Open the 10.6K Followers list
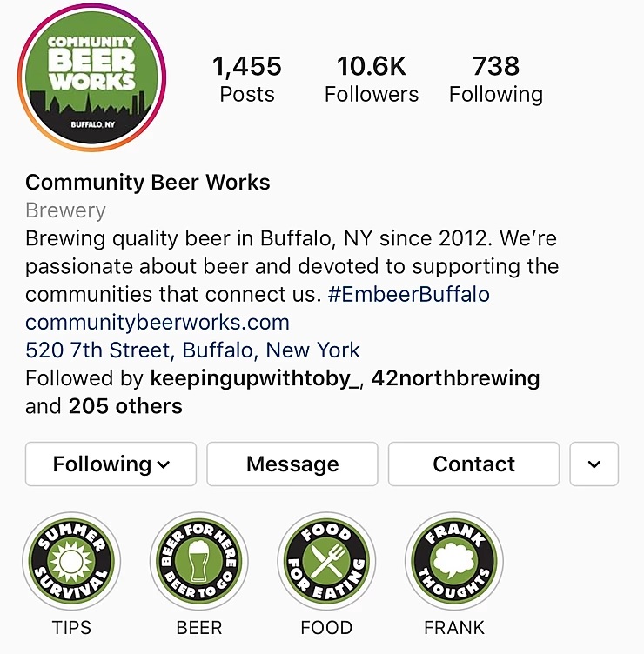This screenshot has height=654, width=644. (372, 79)
